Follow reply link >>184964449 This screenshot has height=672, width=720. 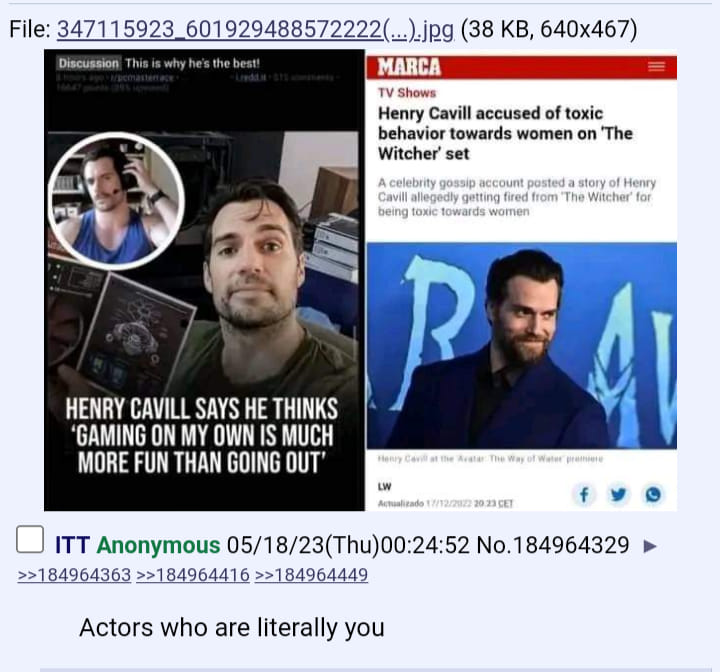[x=311, y=575]
